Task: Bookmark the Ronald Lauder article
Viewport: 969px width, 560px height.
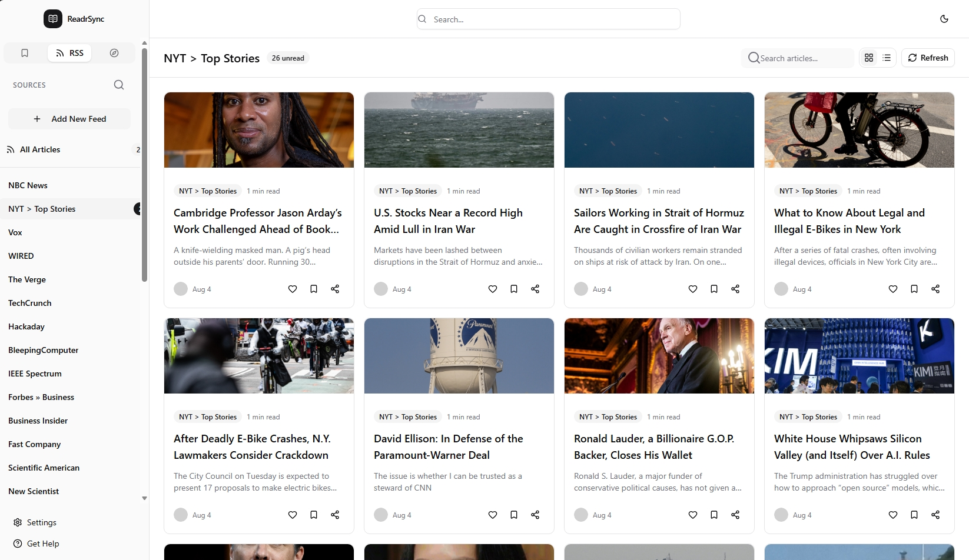Action: [x=714, y=515]
